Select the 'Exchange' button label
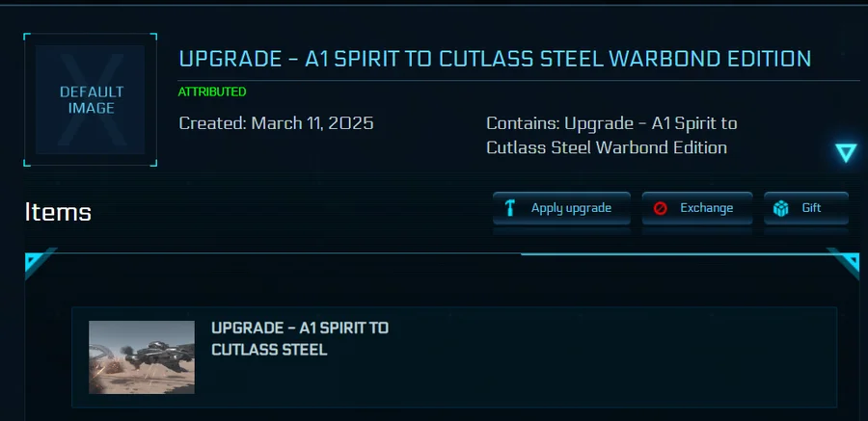 pyautogui.click(x=706, y=208)
